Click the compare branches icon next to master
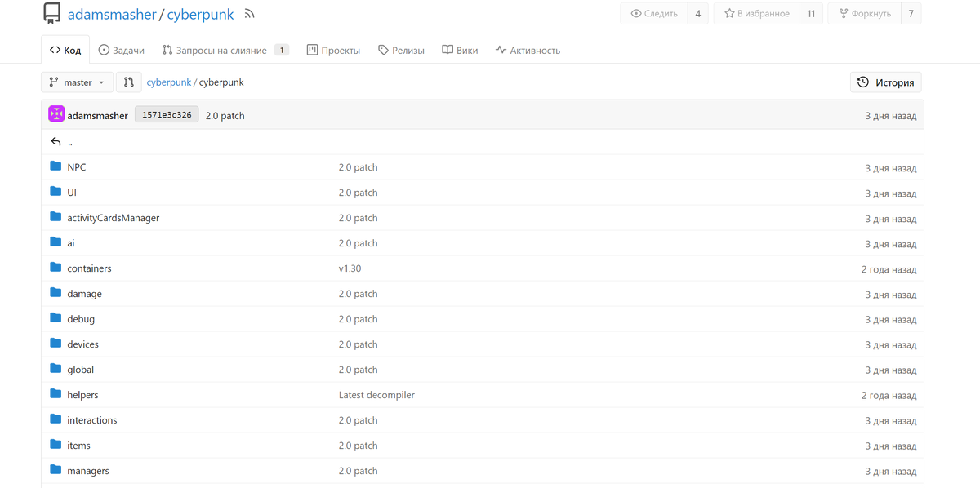The image size is (980, 488). pyautogui.click(x=129, y=82)
